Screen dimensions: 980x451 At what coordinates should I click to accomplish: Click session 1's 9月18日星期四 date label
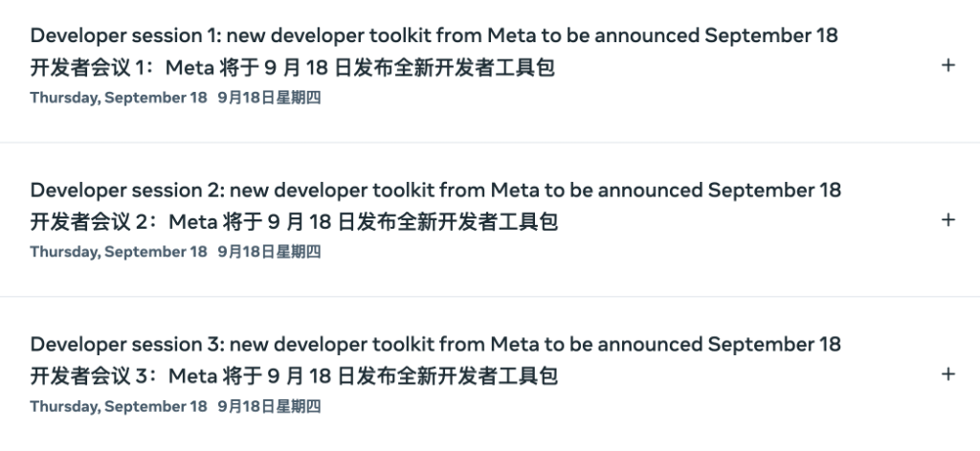tap(269, 98)
